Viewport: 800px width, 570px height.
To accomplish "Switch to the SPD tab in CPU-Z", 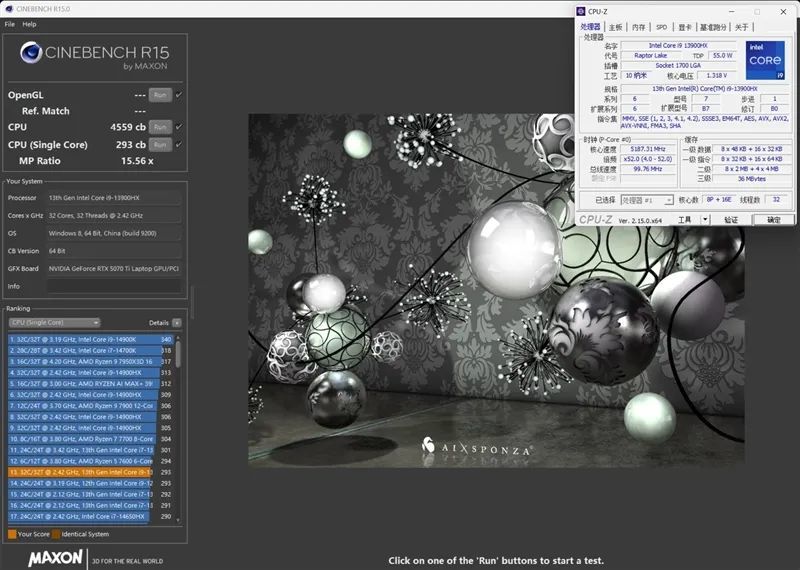I will click(661, 27).
